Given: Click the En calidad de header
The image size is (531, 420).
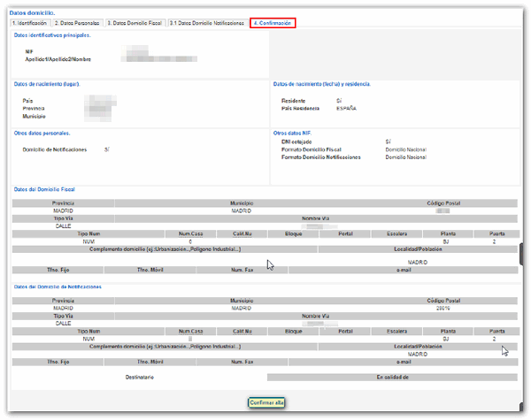Looking at the screenshot, I should [392, 378].
